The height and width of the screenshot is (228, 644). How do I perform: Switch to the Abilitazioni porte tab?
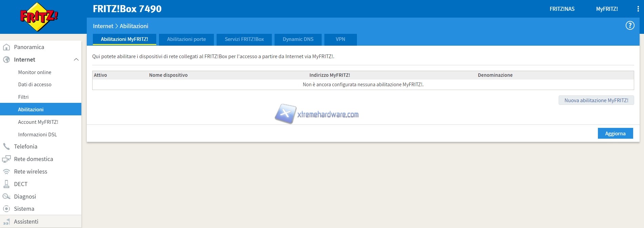(186, 39)
